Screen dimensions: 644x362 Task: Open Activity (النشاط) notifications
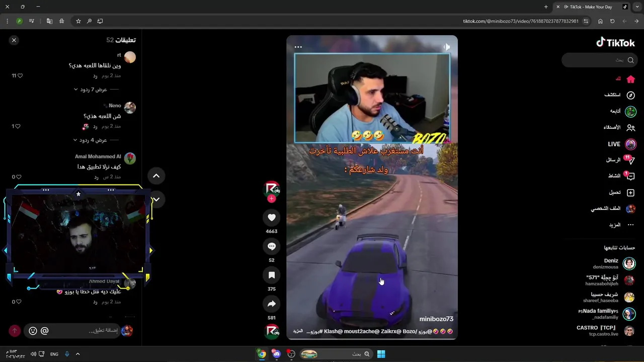pyautogui.click(x=621, y=176)
